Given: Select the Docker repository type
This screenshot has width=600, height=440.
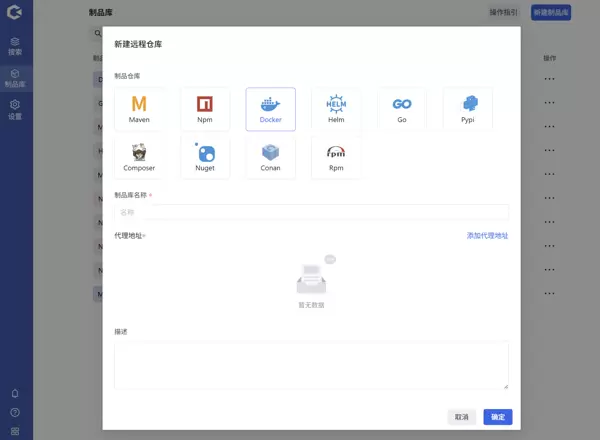Looking at the screenshot, I should [270, 109].
